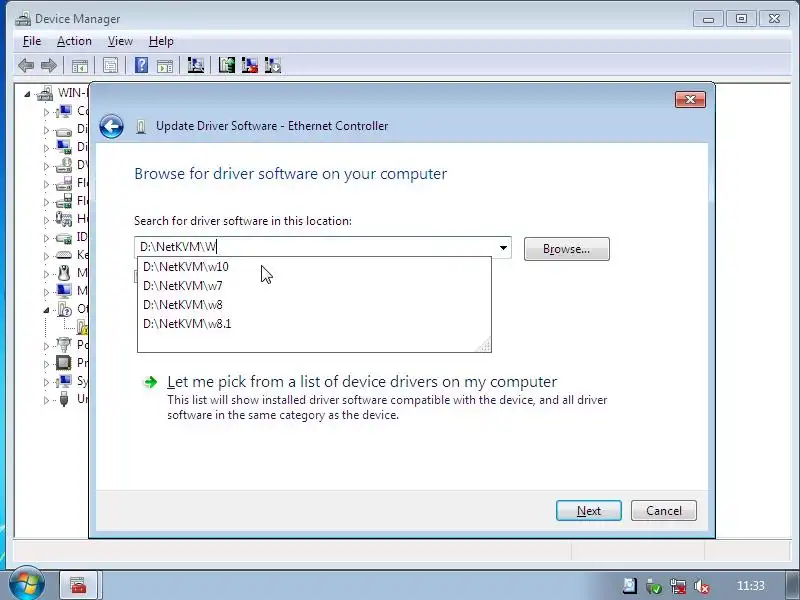This screenshot has width=800, height=600.
Task: Select suggestion D:\NetKVM\w10
Action: point(314,267)
